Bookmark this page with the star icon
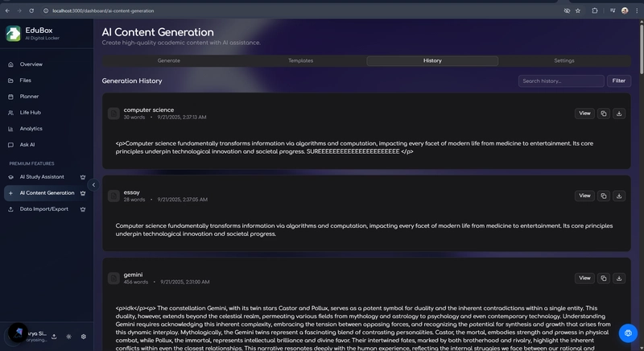This screenshot has height=351, width=644. [578, 11]
